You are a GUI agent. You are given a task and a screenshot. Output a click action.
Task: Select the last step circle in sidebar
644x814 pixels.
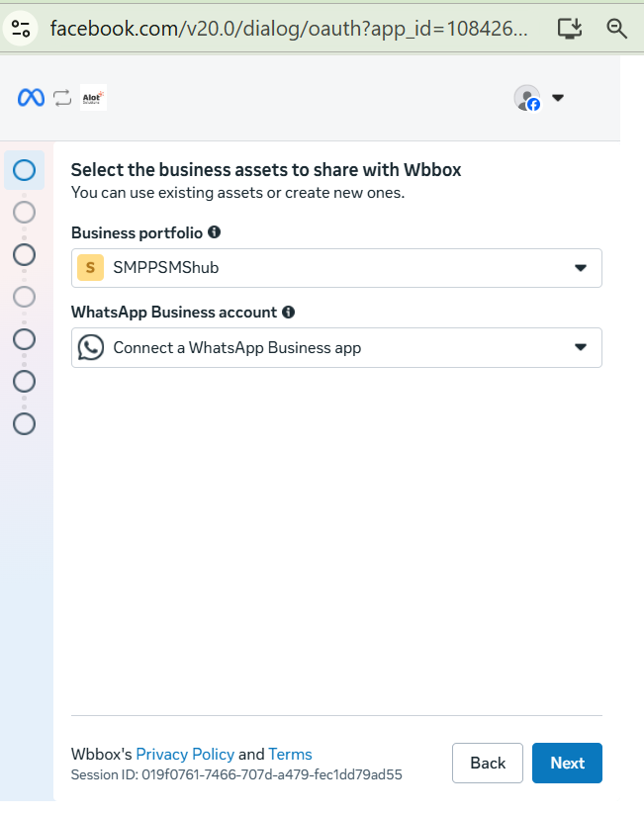[x=25, y=424]
